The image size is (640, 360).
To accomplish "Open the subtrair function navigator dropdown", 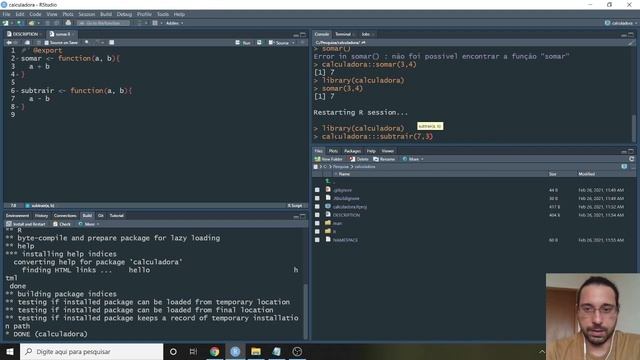I will (x=40, y=205).
